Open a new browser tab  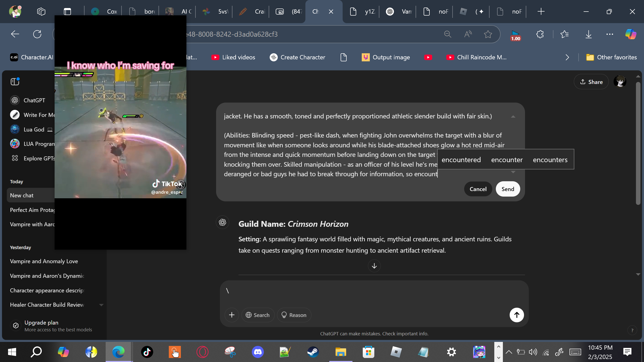pyautogui.click(x=541, y=12)
